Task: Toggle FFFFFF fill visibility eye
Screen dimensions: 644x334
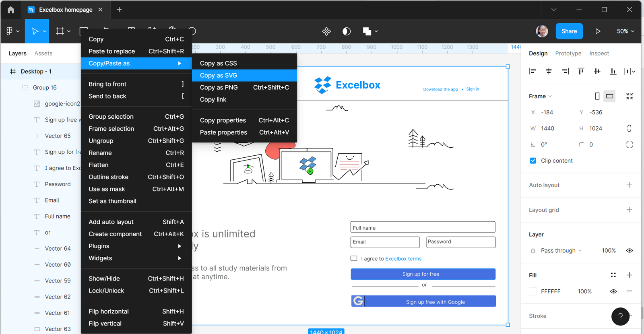Action: (x=613, y=291)
